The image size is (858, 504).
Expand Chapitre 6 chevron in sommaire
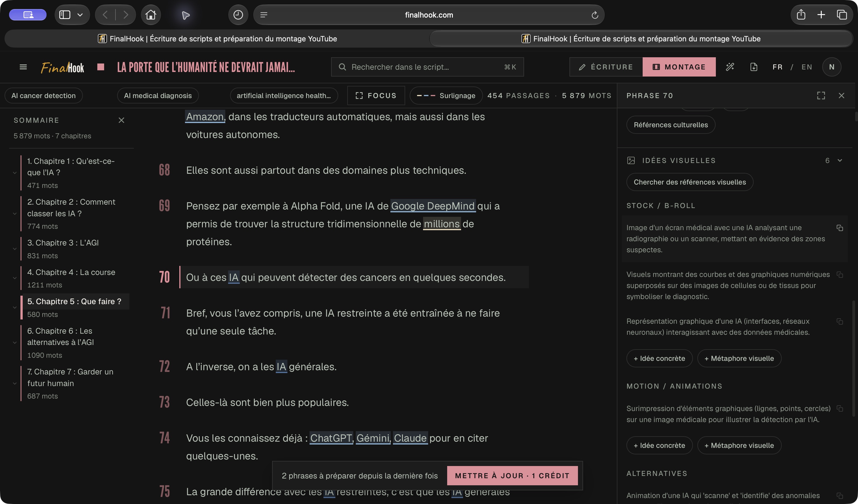[15, 343]
